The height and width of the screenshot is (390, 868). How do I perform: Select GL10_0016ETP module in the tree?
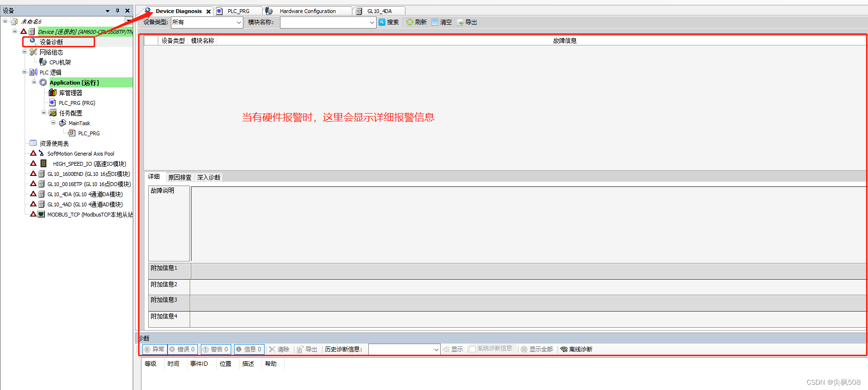click(x=89, y=184)
